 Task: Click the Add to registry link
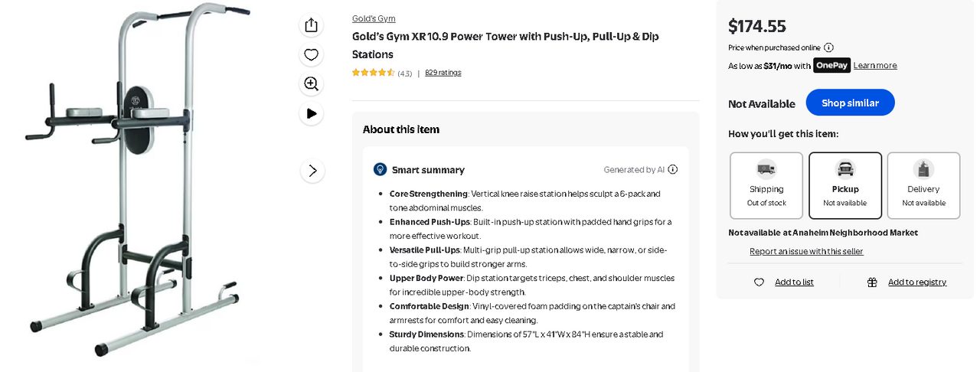click(917, 282)
